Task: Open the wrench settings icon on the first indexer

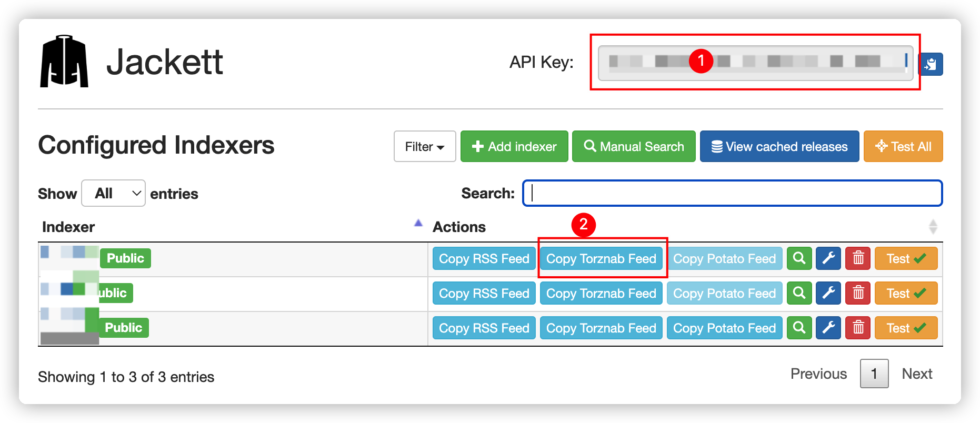Action: [x=828, y=258]
